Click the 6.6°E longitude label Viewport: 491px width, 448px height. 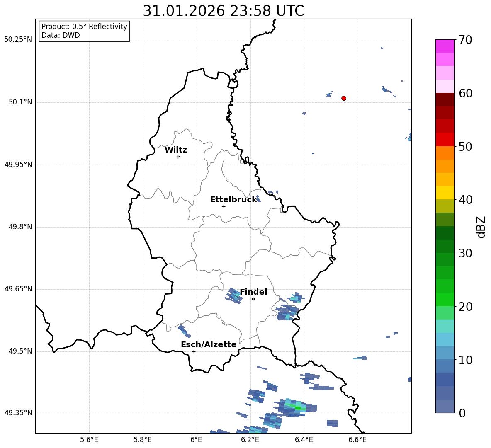pos(357,440)
